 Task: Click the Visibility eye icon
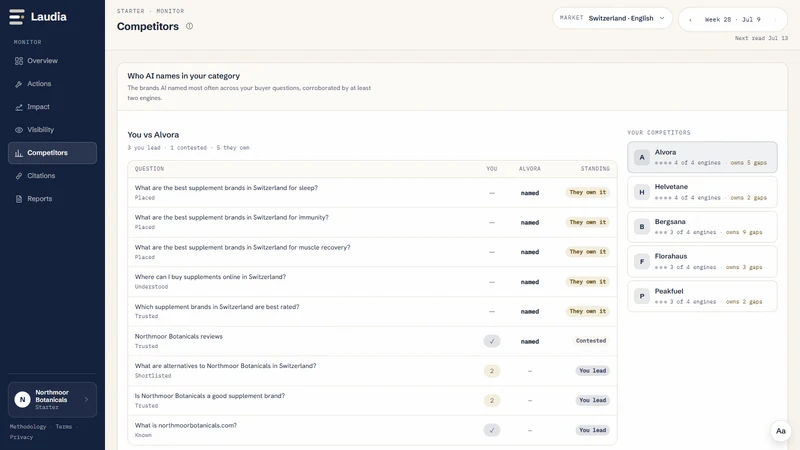pyautogui.click(x=19, y=130)
